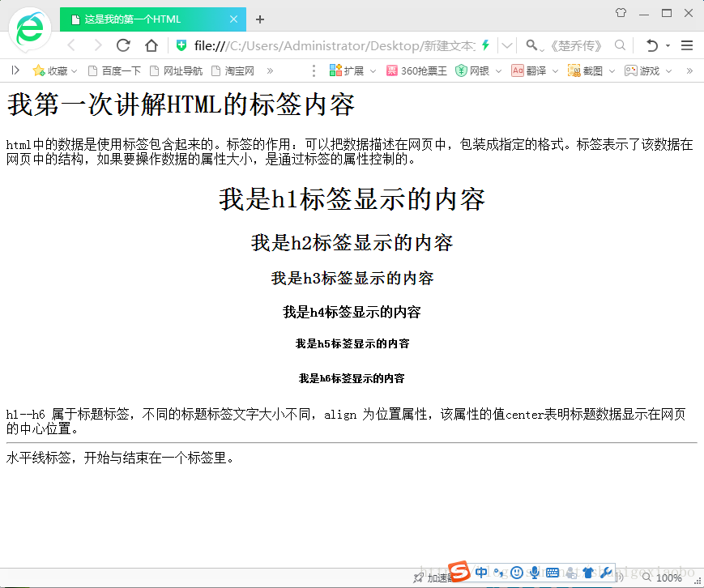This screenshot has width=704, height=588.
Task: Open the hamburger main menu
Action: pyautogui.click(x=687, y=45)
